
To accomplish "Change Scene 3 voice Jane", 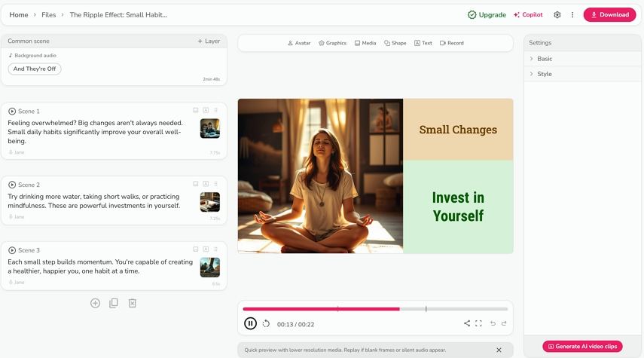I will pos(17,283).
